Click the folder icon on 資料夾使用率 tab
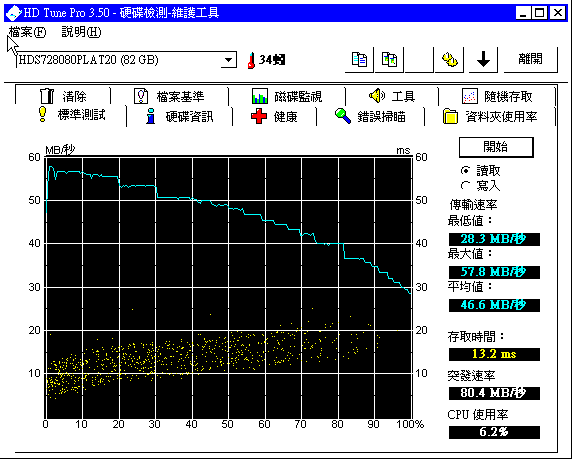 (x=450, y=116)
